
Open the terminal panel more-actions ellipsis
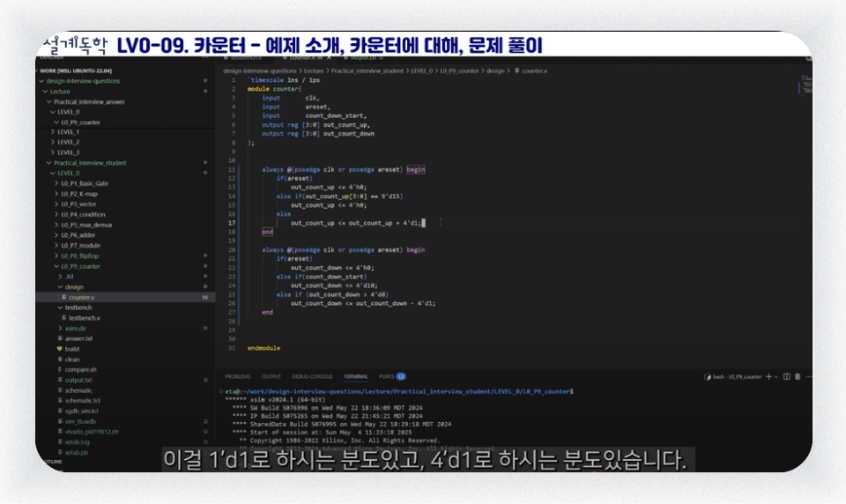click(808, 376)
